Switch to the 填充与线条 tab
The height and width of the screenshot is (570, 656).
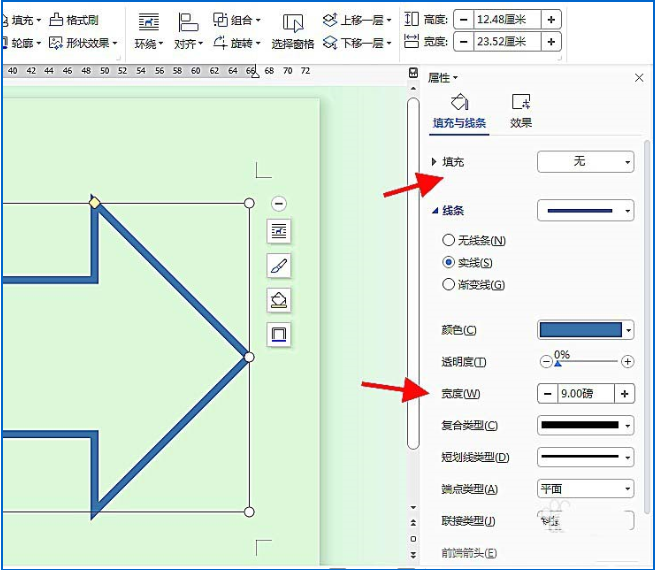(459, 112)
